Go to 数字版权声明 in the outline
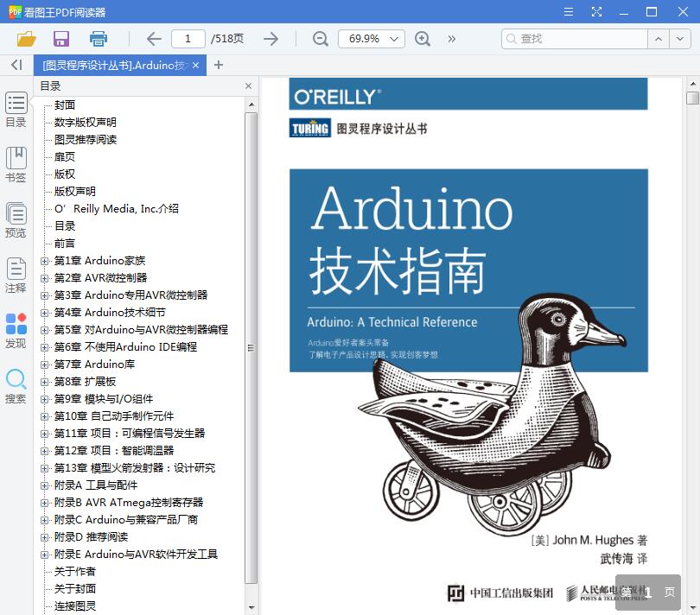 coord(86,123)
